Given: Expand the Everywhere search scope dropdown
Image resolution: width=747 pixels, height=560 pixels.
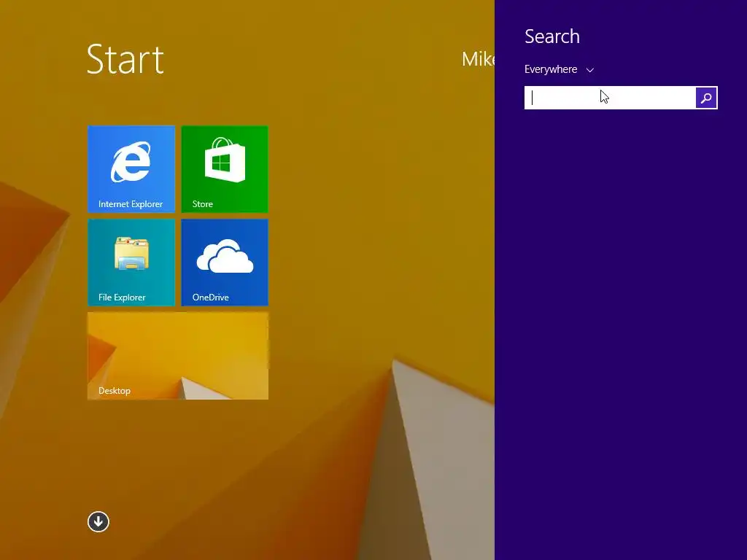Looking at the screenshot, I should (x=559, y=69).
